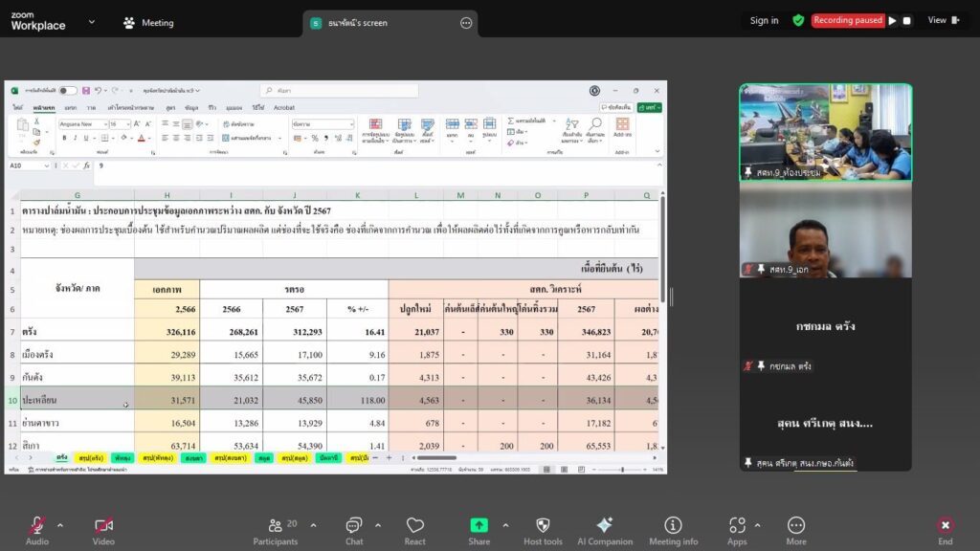Click the End meeting button
The image size is (980, 551).
946,529
